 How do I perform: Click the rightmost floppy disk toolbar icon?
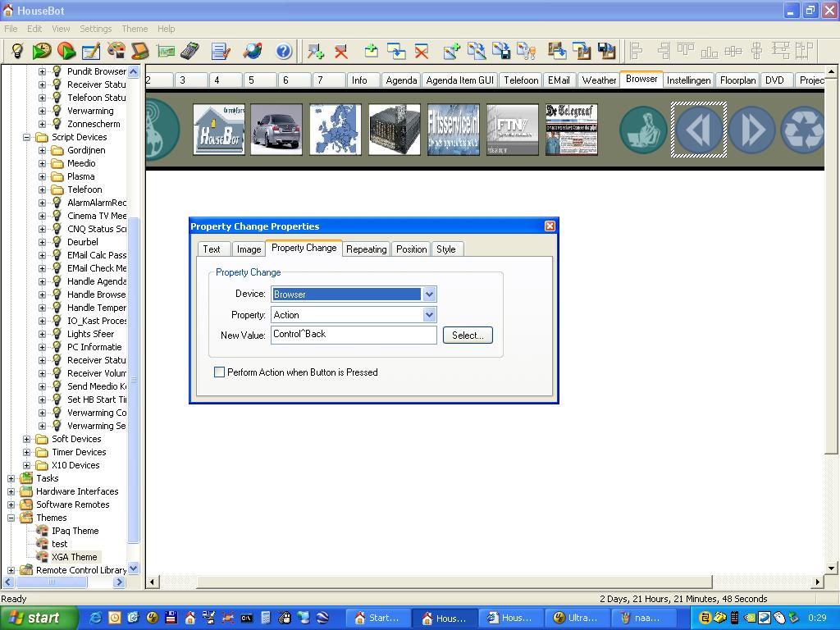tap(606, 52)
